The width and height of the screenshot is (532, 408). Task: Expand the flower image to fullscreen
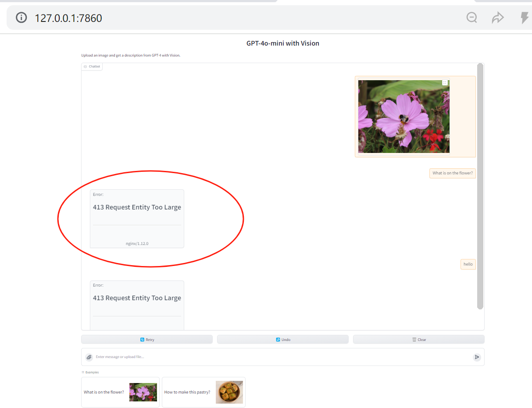(445, 82)
